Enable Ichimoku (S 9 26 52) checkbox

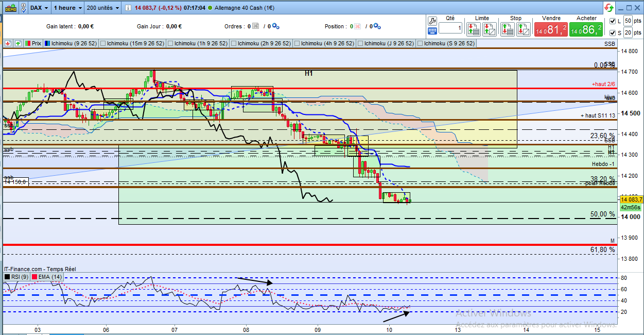point(421,44)
